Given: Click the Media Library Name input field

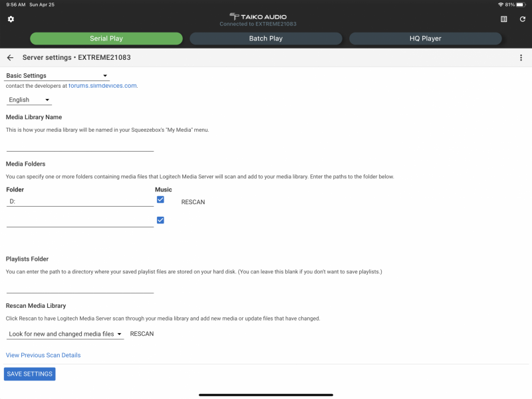Looking at the screenshot, I should 80,146.
